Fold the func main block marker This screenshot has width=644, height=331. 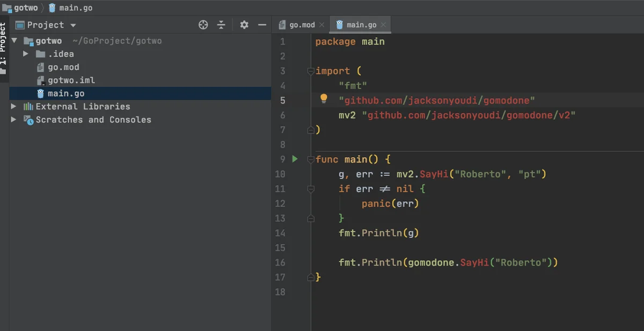coord(310,159)
